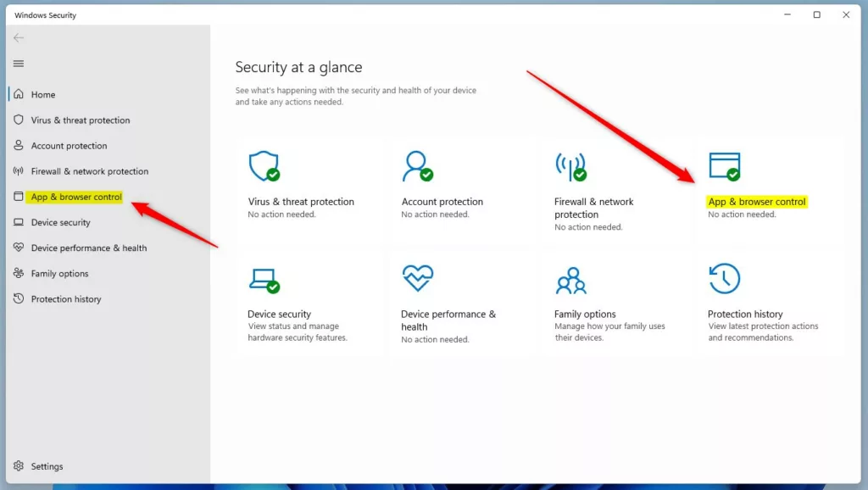Go to Virus & threat protection in sidebar

pos(81,120)
